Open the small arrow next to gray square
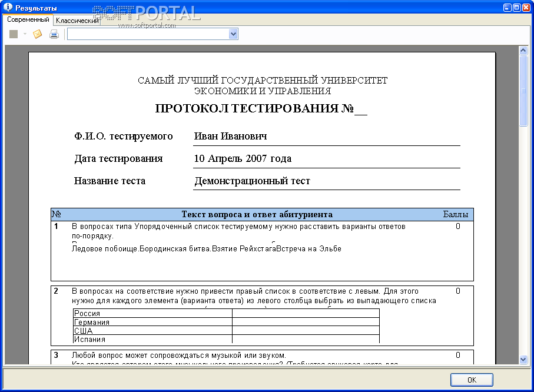The image size is (534, 392). pos(25,34)
